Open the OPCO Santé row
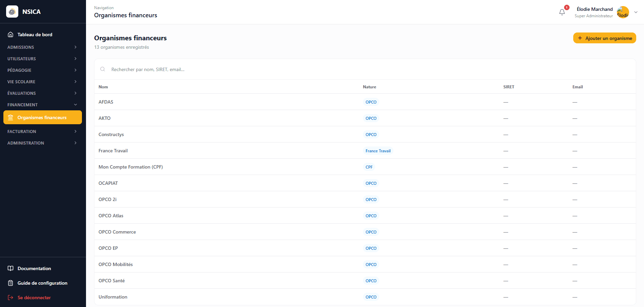 click(x=365, y=281)
